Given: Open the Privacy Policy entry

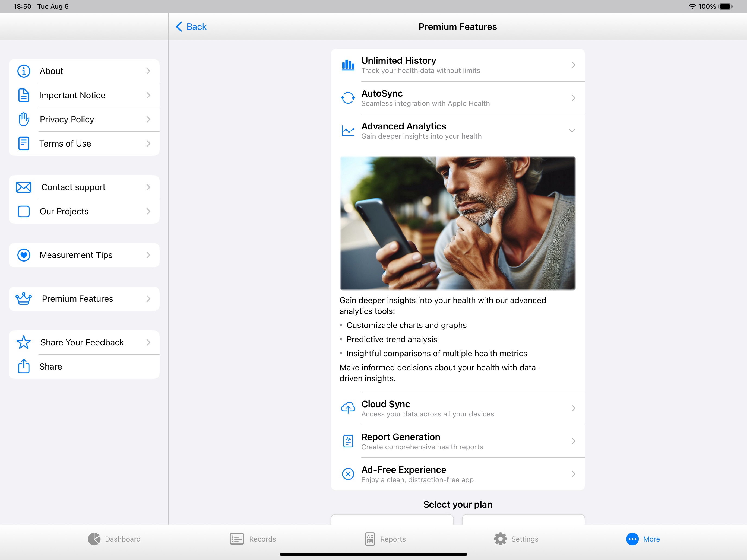Looking at the screenshot, I should [84, 119].
